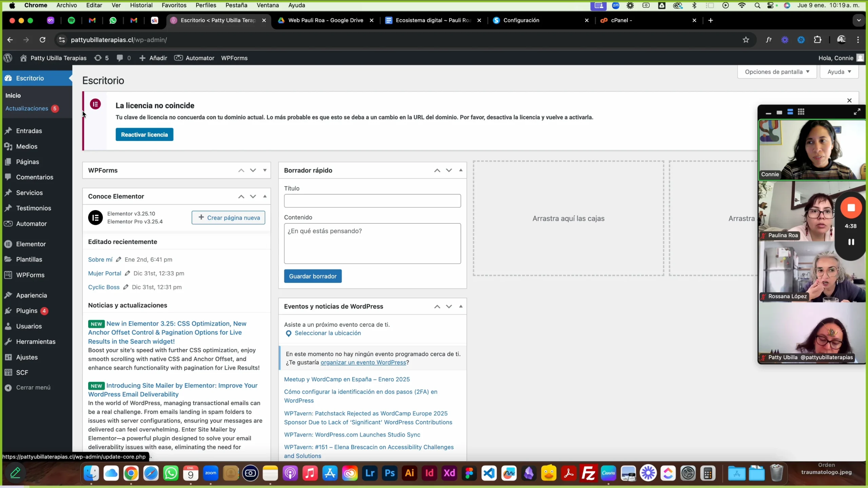The image size is (868, 488).
Task: Open Ajustes in the sidebar
Action: (27, 357)
